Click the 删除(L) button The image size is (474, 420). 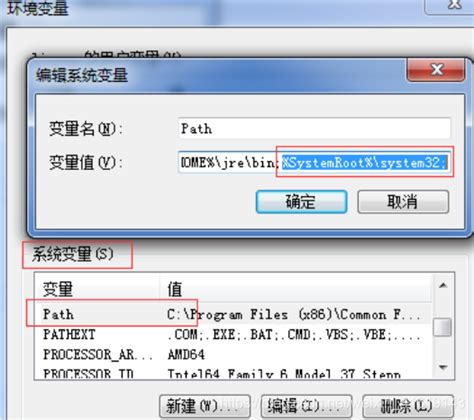click(408, 406)
